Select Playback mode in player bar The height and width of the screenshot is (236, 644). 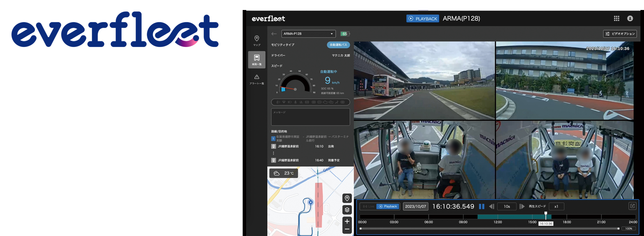(x=388, y=206)
